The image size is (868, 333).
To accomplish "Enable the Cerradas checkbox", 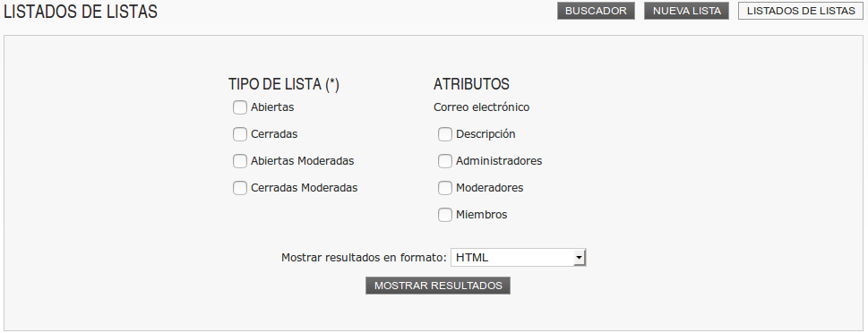I will click(240, 134).
